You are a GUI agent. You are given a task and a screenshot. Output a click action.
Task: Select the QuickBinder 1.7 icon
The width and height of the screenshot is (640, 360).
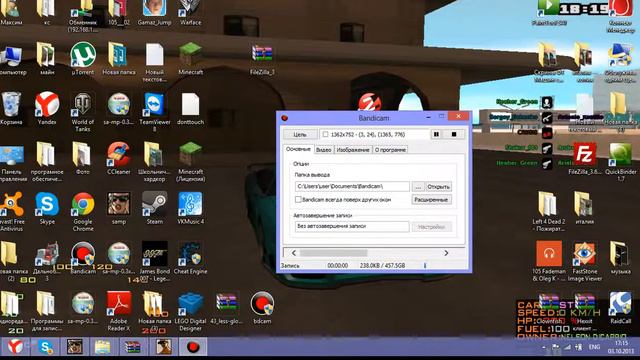(x=620, y=162)
